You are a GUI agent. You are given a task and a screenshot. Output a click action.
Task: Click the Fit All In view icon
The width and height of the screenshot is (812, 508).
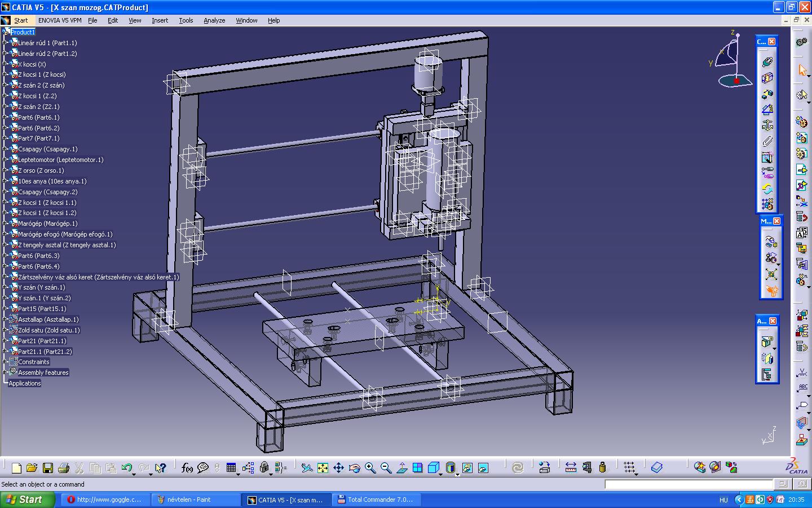pyautogui.click(x=323, y=467)
